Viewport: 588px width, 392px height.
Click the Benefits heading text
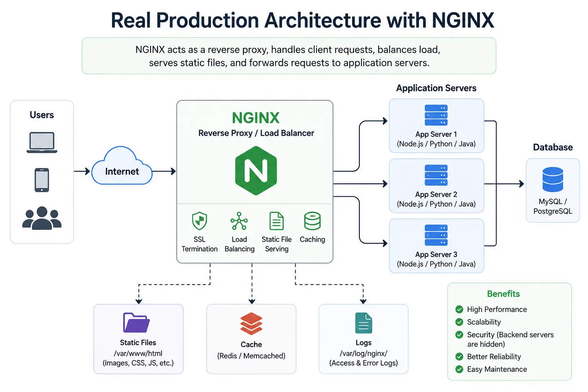click(x=503, y=294)
